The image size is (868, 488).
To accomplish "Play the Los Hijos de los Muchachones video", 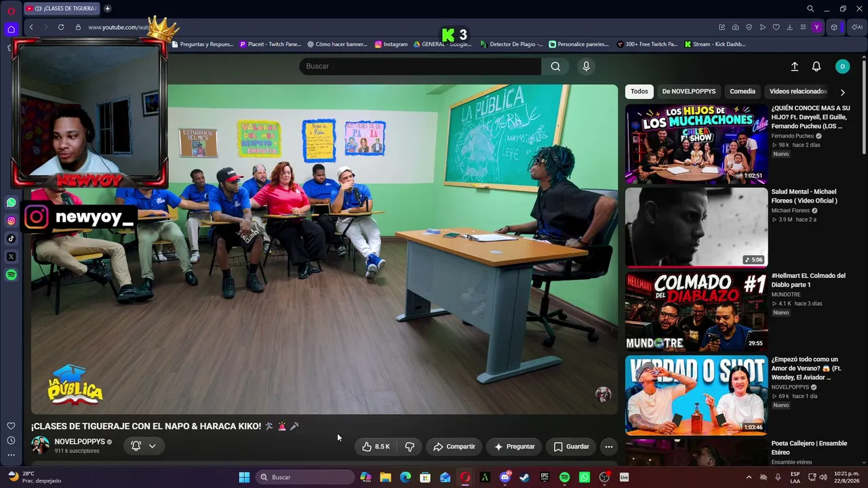I will pyautogui.click(x=696, y=144).
